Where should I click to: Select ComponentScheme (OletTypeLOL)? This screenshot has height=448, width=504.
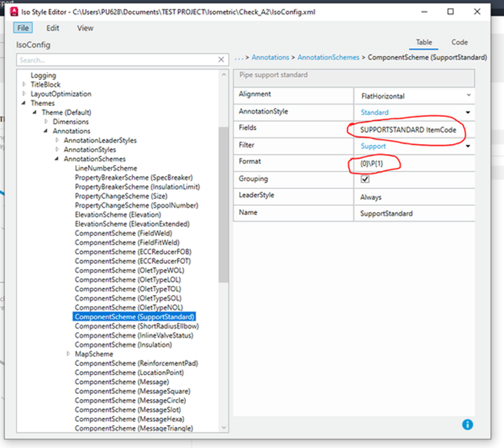(128, 280)
